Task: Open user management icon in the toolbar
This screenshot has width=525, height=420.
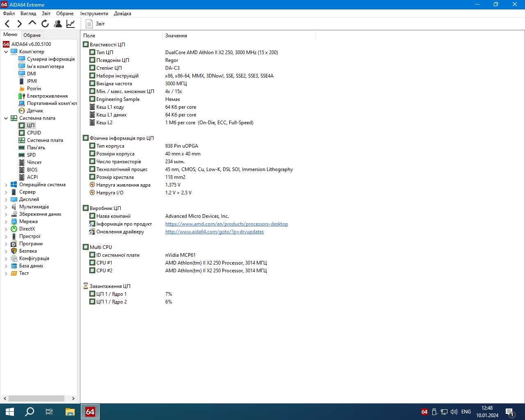Action: [x=58, y=24]
